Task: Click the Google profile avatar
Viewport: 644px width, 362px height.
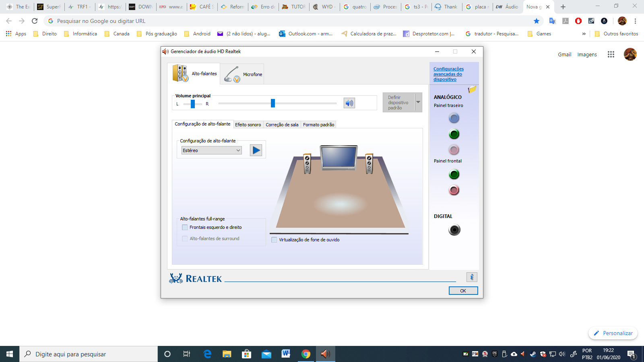Action: pyautogui.click(x=630, y=54)
